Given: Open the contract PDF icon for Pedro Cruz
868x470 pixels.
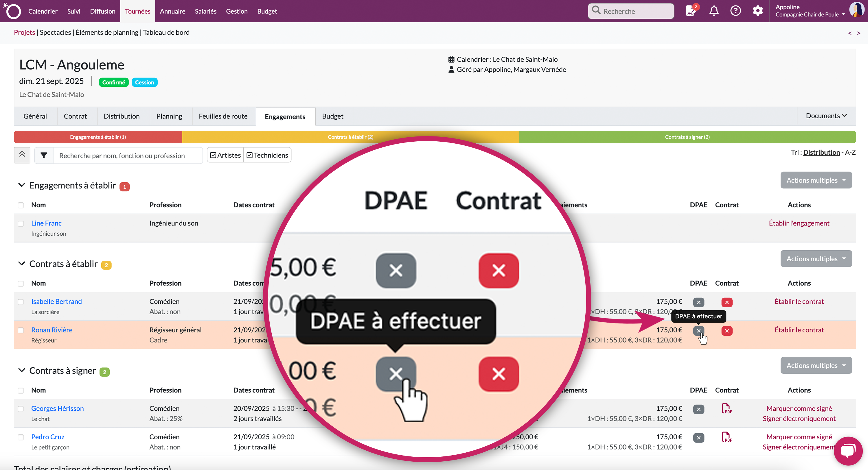Looking at the screenshot, I should point(727,437).
